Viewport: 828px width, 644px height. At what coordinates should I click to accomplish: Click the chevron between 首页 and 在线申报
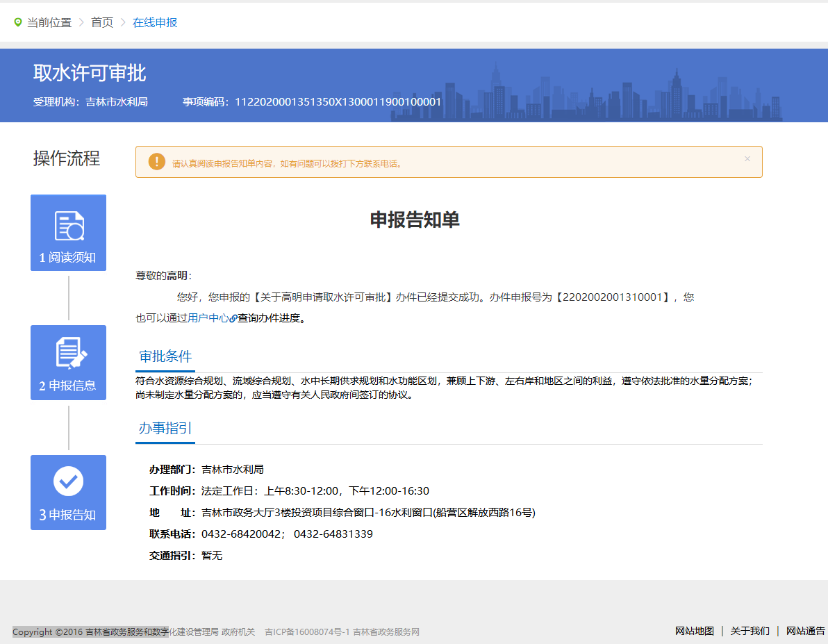[x=123, y=22]
